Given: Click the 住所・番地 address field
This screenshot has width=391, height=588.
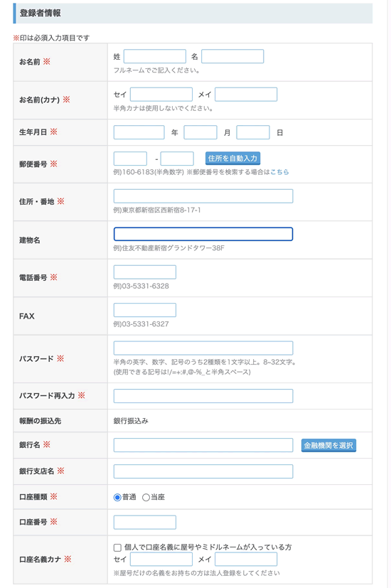Looking at the screenshot, I should click(x=203, y=196).
